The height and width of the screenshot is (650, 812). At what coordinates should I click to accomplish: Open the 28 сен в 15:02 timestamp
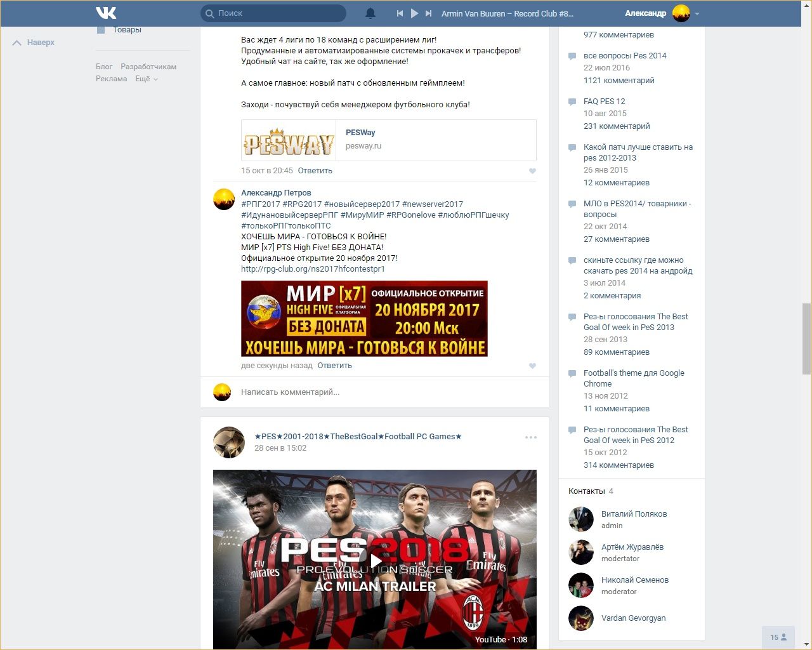click(280, 448)
